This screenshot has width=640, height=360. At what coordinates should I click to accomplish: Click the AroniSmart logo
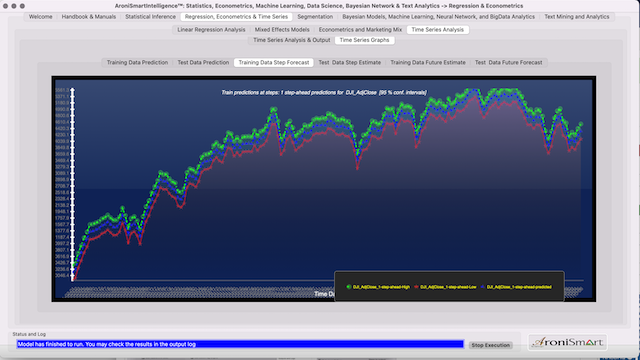pos(567,342)
